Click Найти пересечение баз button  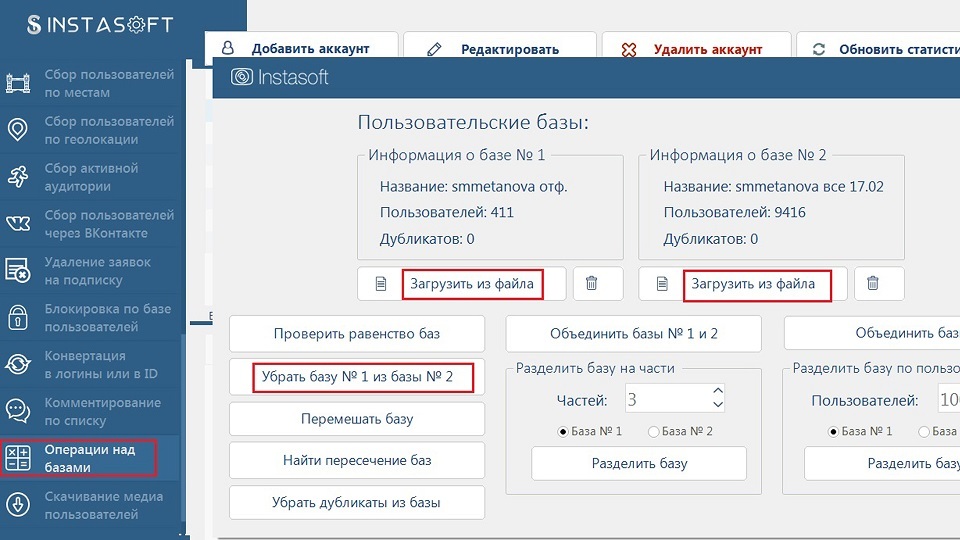[357, 460]
